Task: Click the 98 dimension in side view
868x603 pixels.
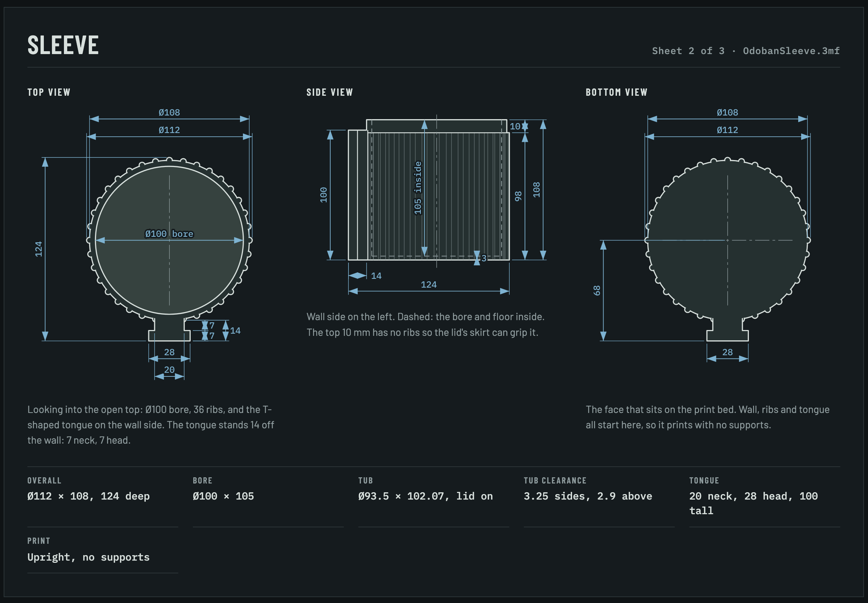Action: pyautogui.click(x=518, y=196)
